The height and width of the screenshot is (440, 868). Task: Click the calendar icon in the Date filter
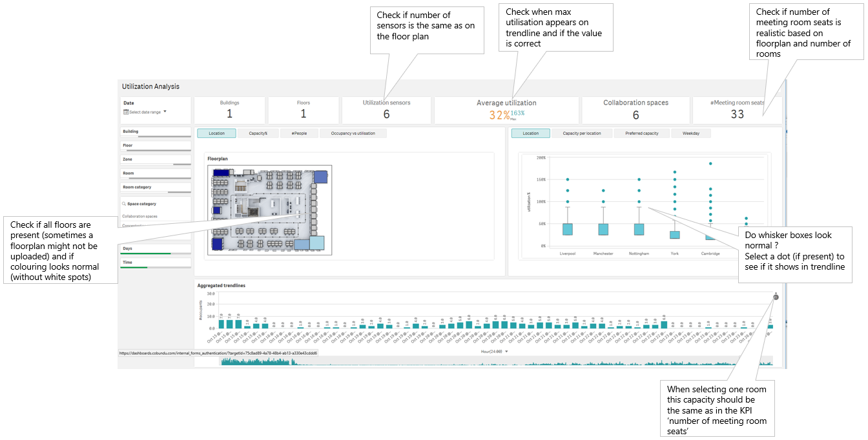(x=125, y=112)
